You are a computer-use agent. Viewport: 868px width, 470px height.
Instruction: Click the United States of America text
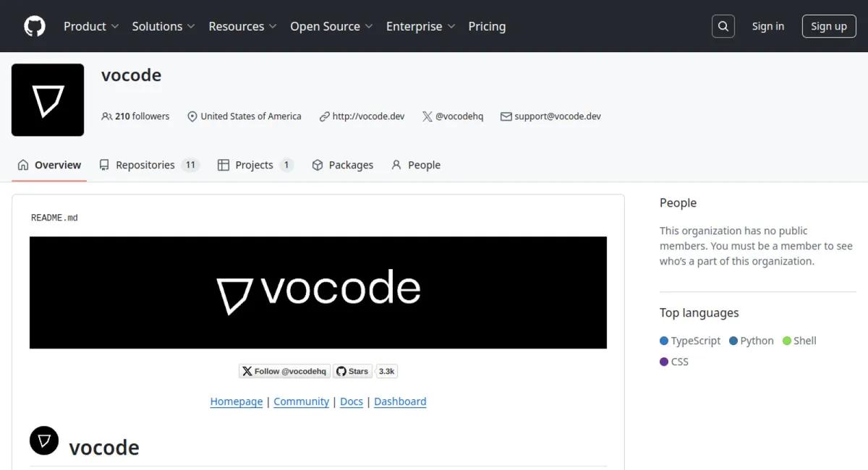(251, 116)
